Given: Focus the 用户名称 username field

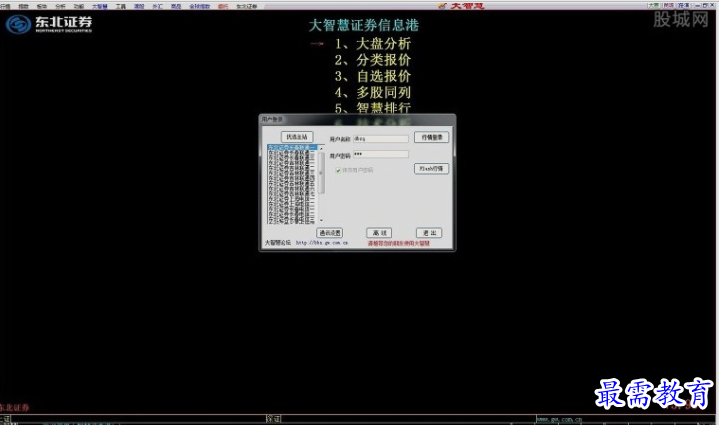Looking at the screenshot, I should click(381, 138).
